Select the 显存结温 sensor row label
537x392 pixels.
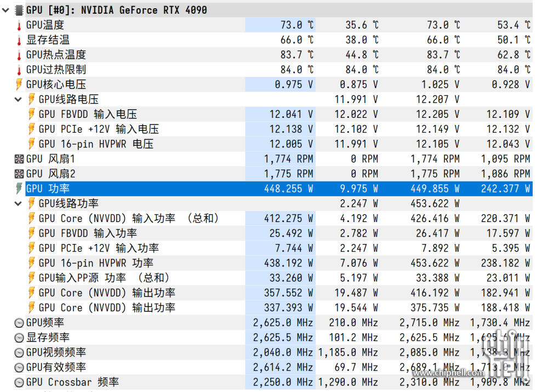click(x=48, y=40)
